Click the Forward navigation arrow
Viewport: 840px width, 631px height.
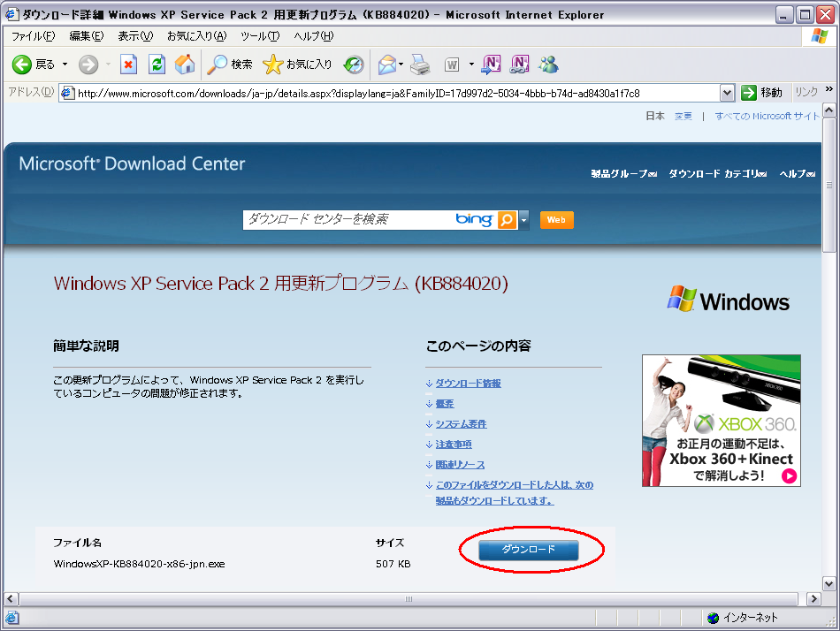coord(88,65)
